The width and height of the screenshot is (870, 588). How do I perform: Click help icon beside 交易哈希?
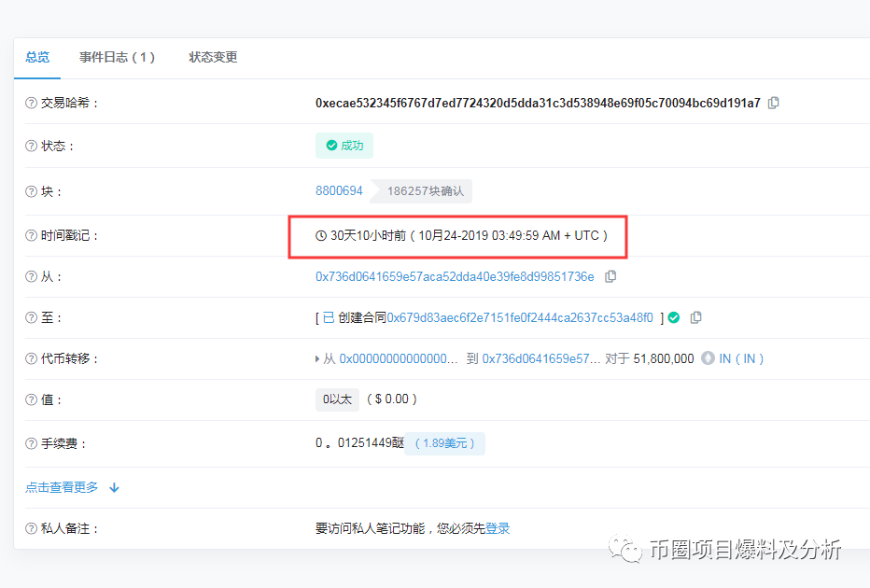coord(31,103)
